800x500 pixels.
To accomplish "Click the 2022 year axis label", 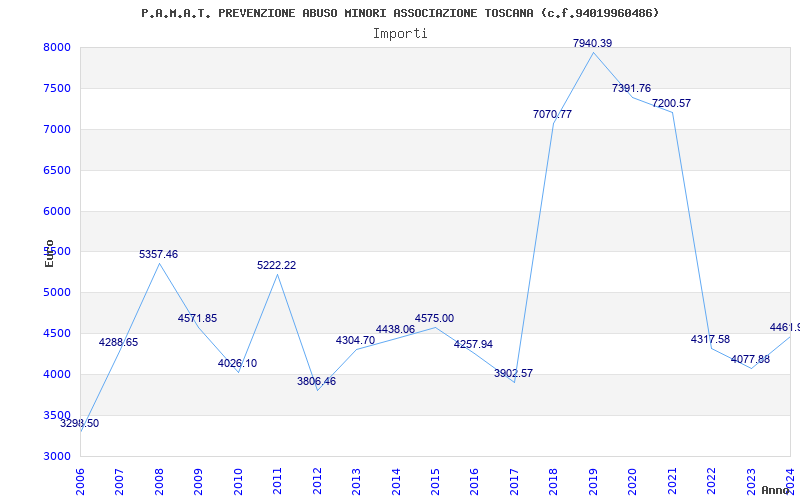I will click(x=712, y=482).
